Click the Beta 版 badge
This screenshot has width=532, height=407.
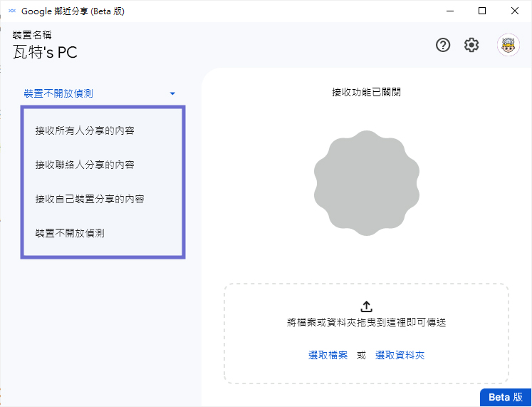click(x=506, y=398)
